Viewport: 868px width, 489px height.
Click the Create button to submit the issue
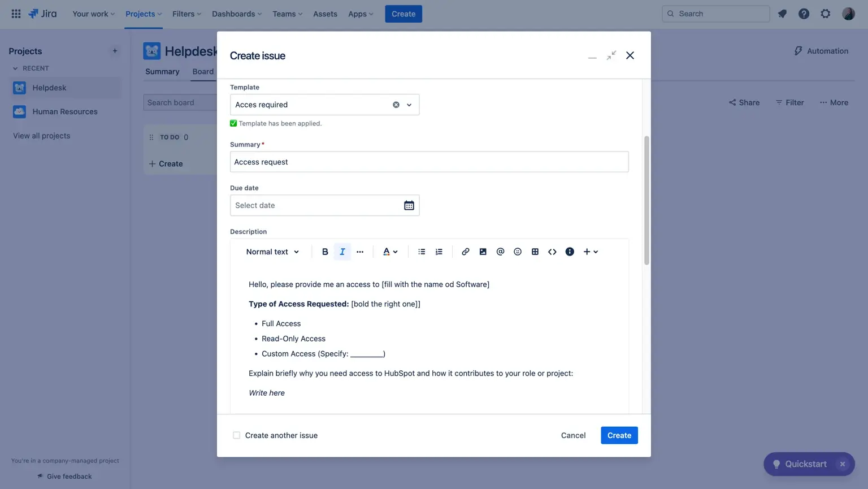pyautogui.click(x=619, y=435)
